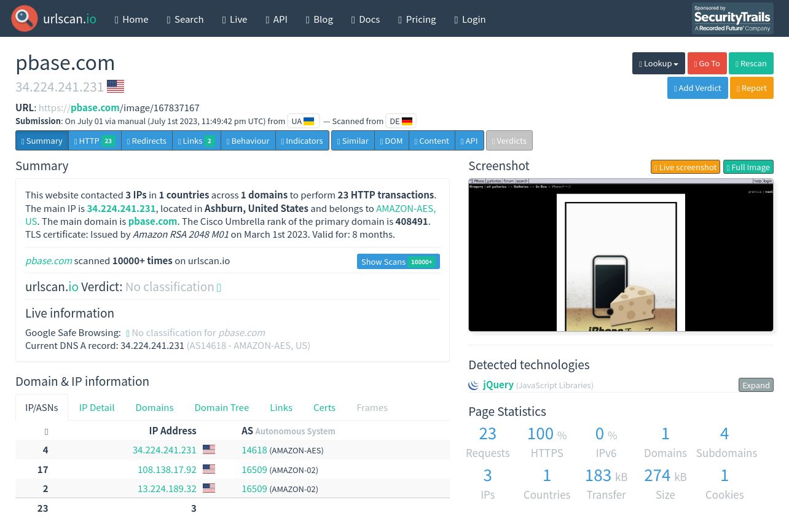Open the Live screenshot button
Viewport: 789px width, 532px height.
point(685,167)
